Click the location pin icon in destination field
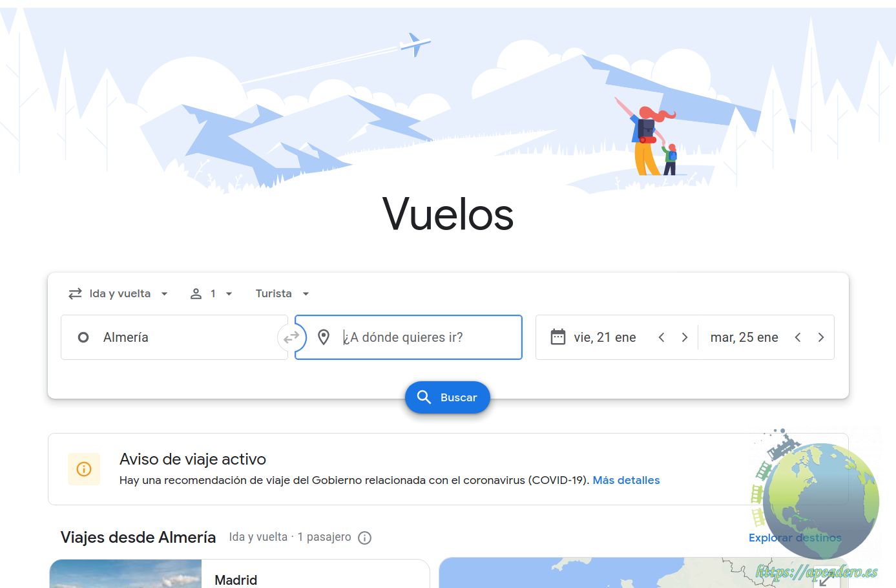Viewport: 896px width, 588px height. click(324, 337)
